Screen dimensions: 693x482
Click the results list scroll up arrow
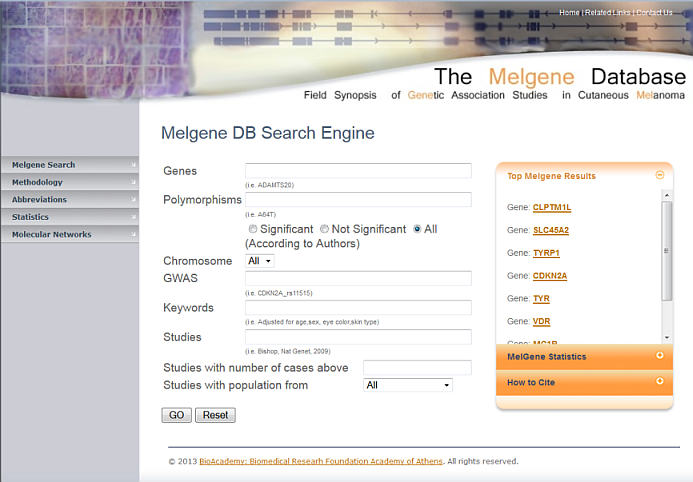pyautogui.click(x=666, y=195)
